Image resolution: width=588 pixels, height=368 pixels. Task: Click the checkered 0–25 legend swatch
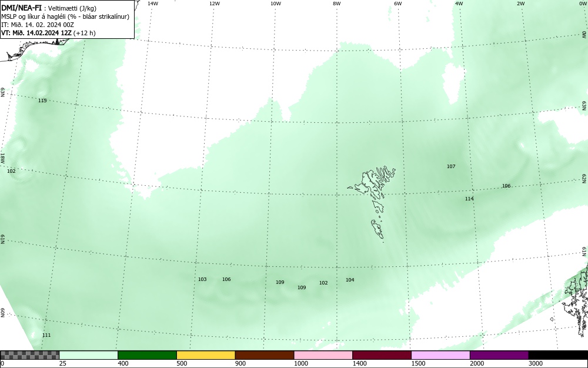(x=30, y=355)
